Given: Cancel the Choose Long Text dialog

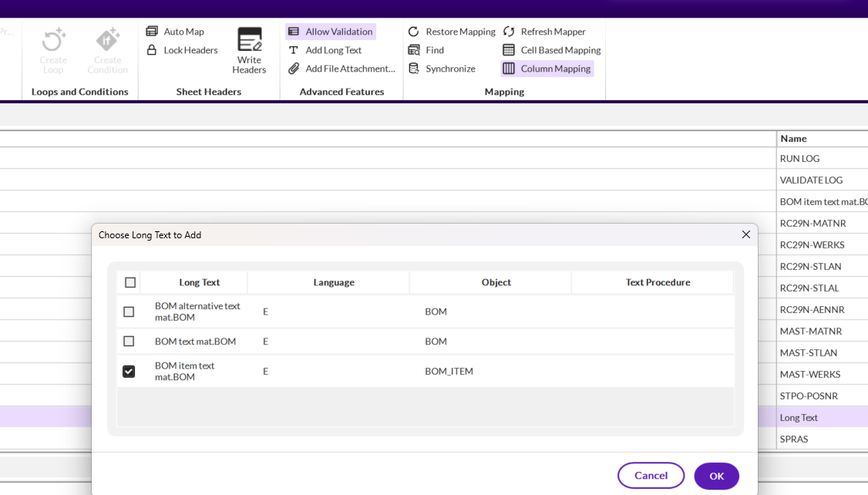Looking at the screenshot, I should [x=651, y=476].
